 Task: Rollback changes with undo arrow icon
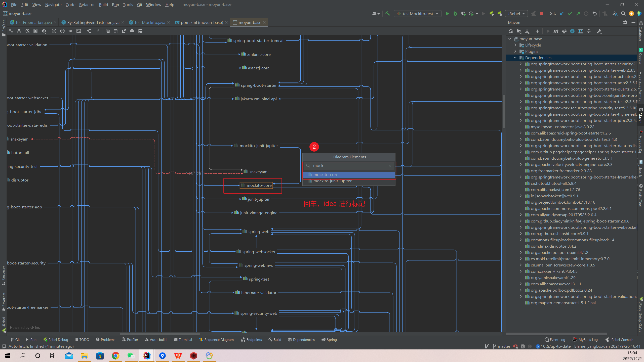(x=594, y=14)
